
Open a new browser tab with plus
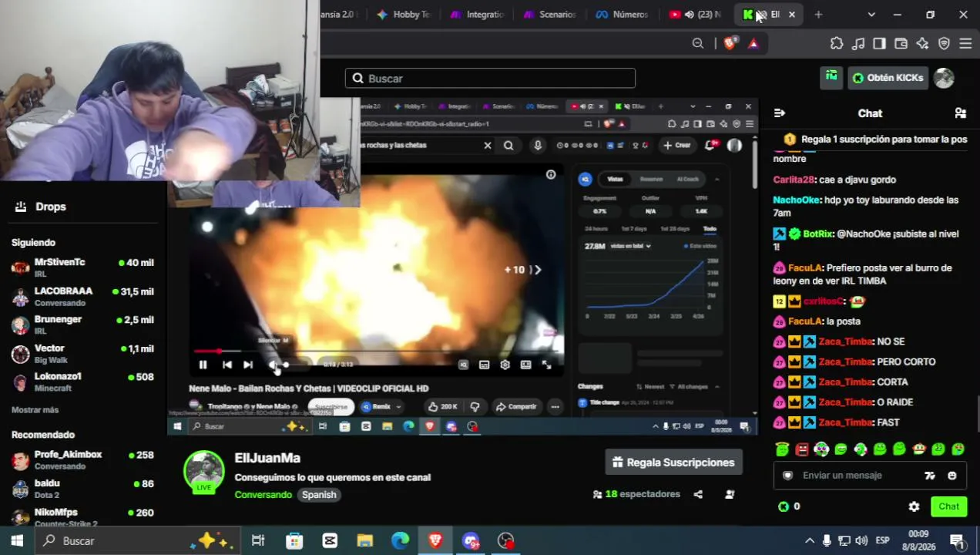(x=818, y=15)
